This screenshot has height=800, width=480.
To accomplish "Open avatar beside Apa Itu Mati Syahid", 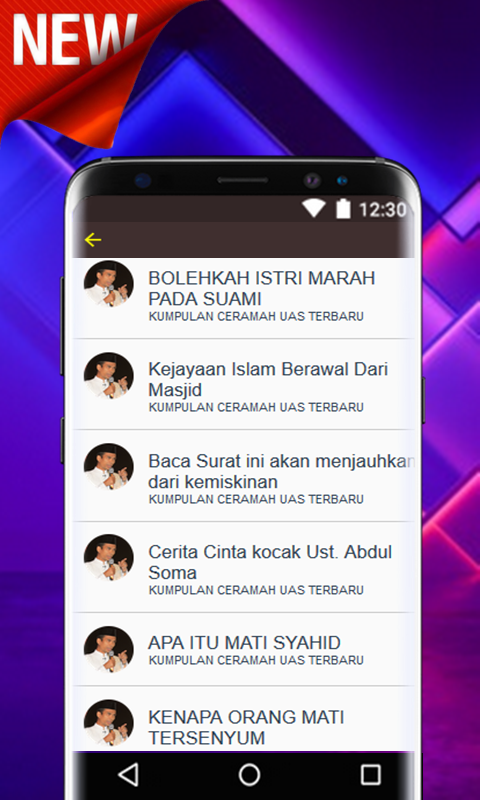I will tap(109, 650).
